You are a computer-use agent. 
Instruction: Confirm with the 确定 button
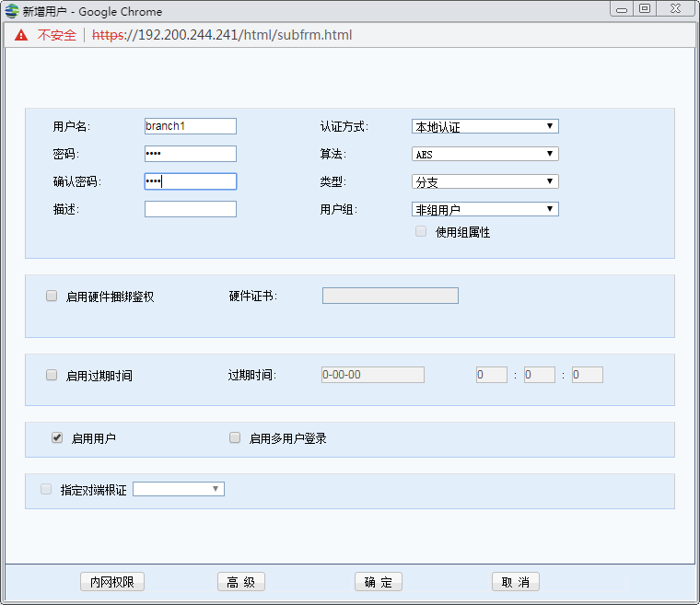pos(379,582)
